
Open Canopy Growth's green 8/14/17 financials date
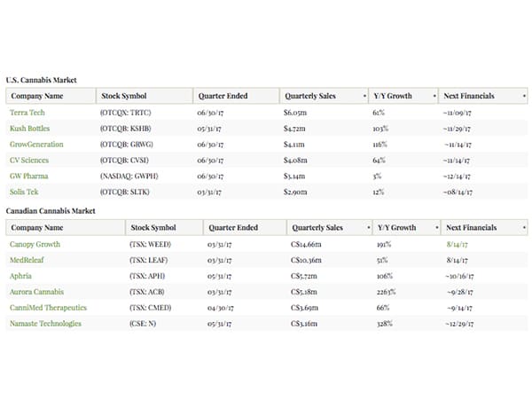460,243
